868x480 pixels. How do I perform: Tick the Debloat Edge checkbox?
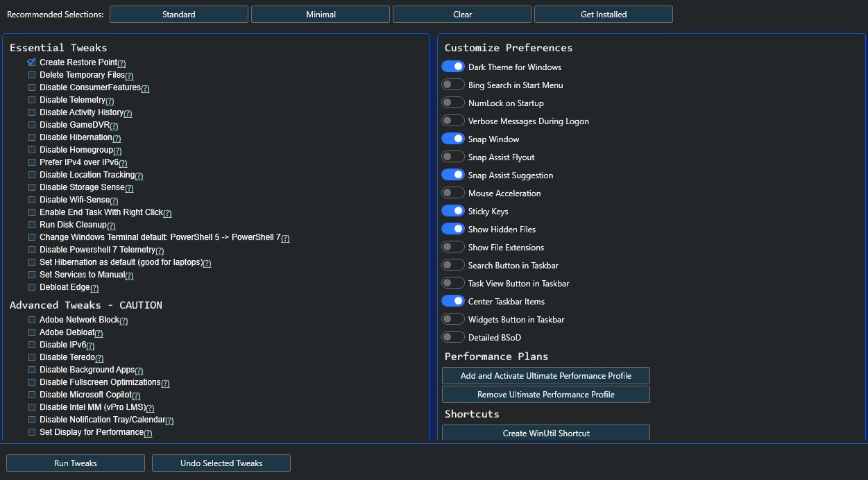coord(32,287)
